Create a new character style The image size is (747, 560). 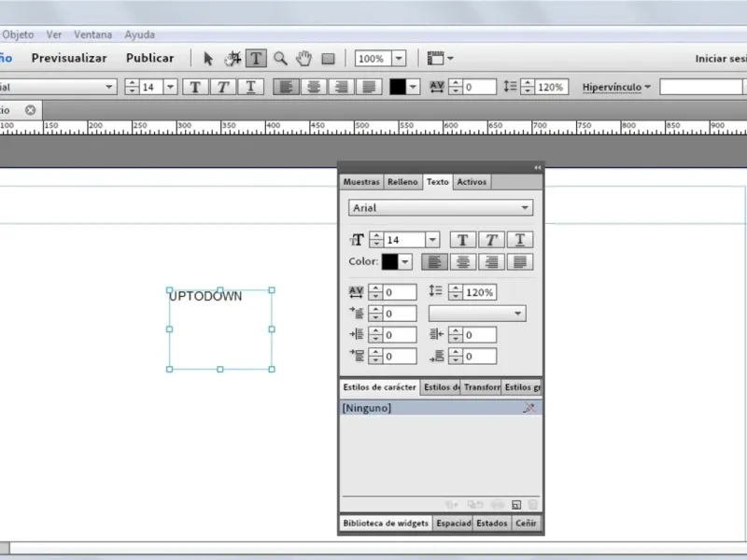point(516,505)
